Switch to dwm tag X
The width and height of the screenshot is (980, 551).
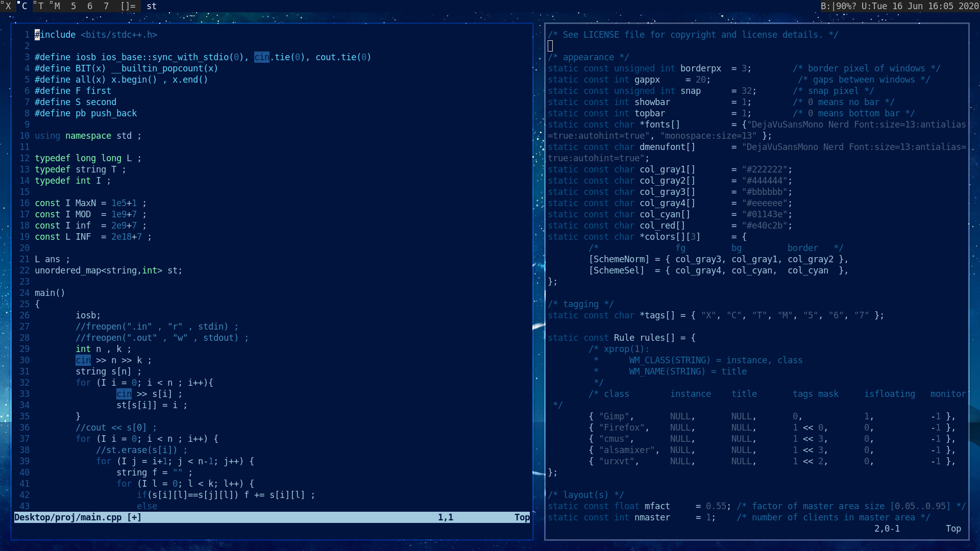point(7,6)
